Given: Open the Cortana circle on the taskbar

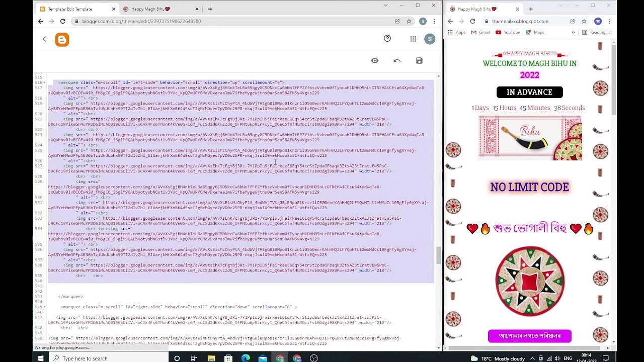Looking at the screenshot, I should pos(177,358).
